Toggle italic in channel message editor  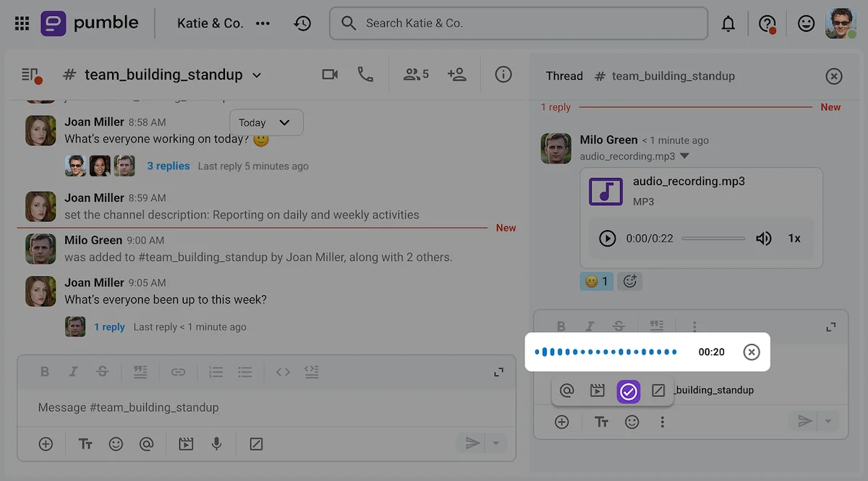(73, 372)
